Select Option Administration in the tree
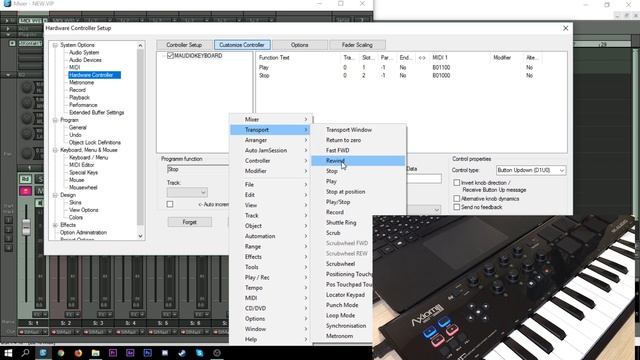Viewport: 640px width, 360px height. point(83,233)
